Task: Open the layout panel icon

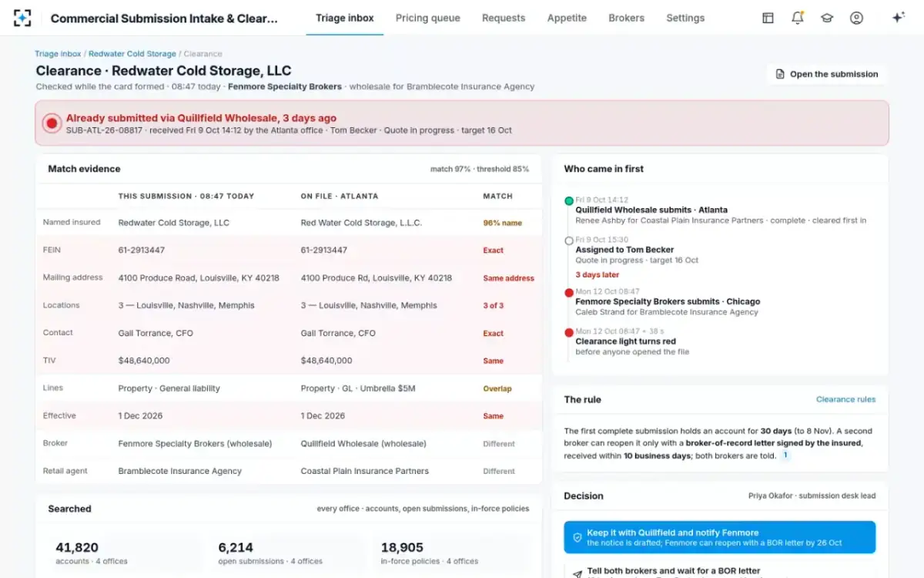Action: point(768,18)
